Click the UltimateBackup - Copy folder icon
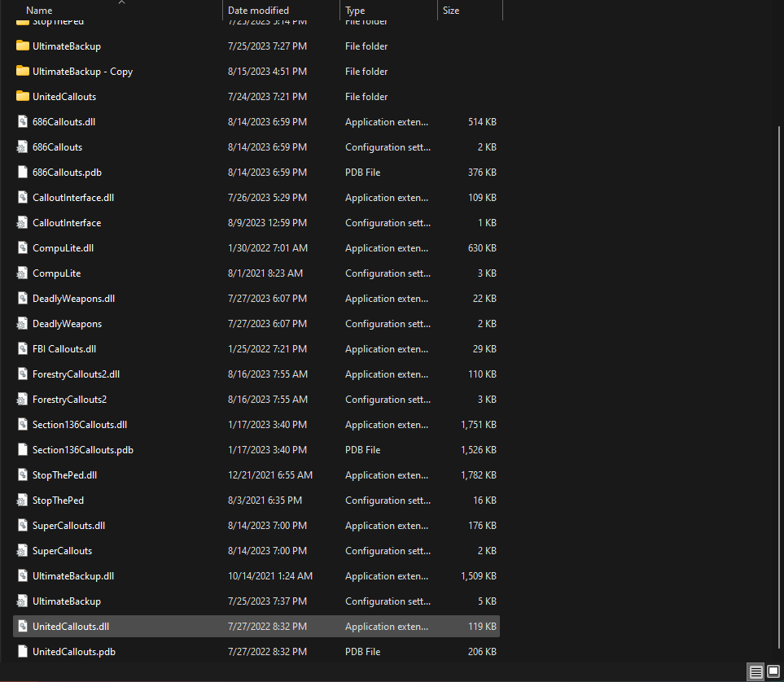This screenshot has width=784, height=682. click(x=23, y=71)
